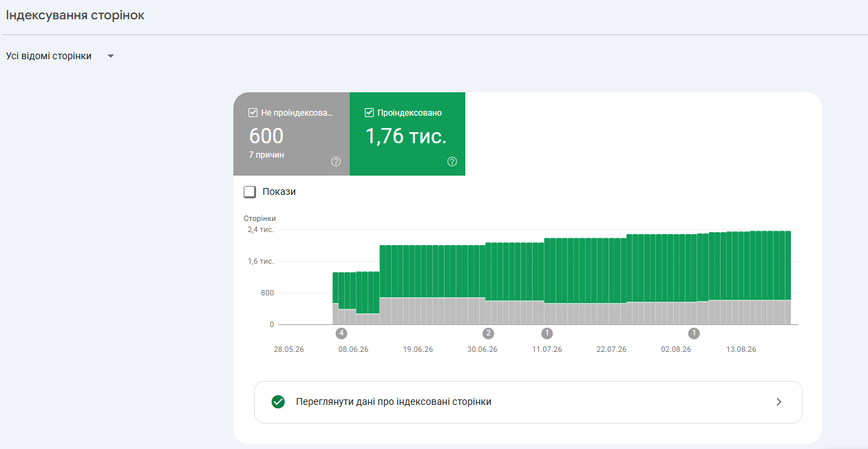Click the green checkmark status icon
Image resolution: width=868 pixels, height=449 pixels.
coord(278,401)
